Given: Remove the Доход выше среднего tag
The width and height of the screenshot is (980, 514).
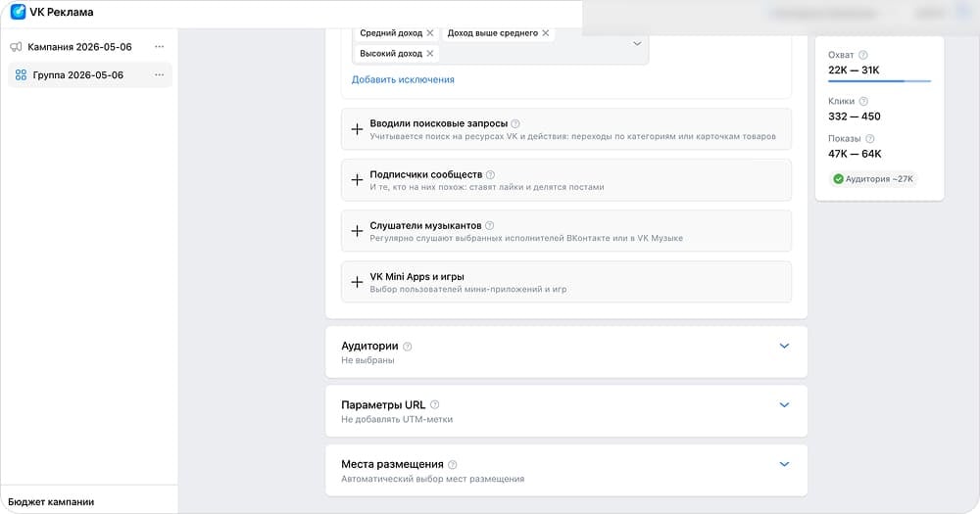Looking at the screenshot, I should point(546,33).
